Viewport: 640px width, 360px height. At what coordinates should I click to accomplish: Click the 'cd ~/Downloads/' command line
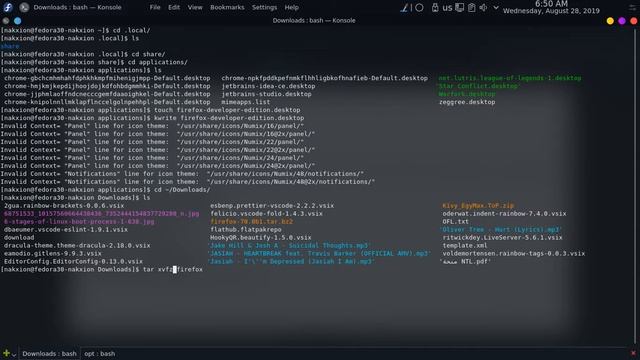(x=182, y=190)
